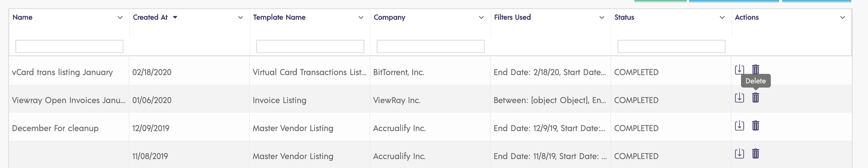Image resolution: width=868 pixels, height=168 pixels.
Task: Download the Viewray Open Invoices report
Action: point(739,97)
